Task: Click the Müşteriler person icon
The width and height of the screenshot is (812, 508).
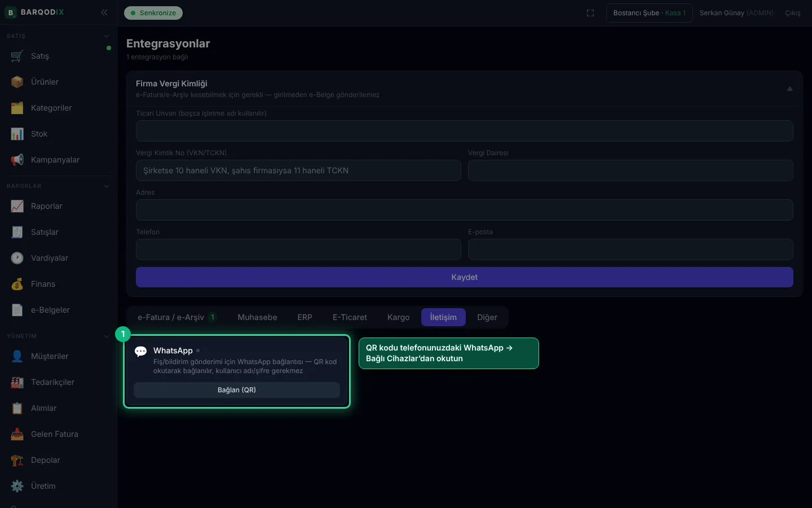Action: point(17,356)
